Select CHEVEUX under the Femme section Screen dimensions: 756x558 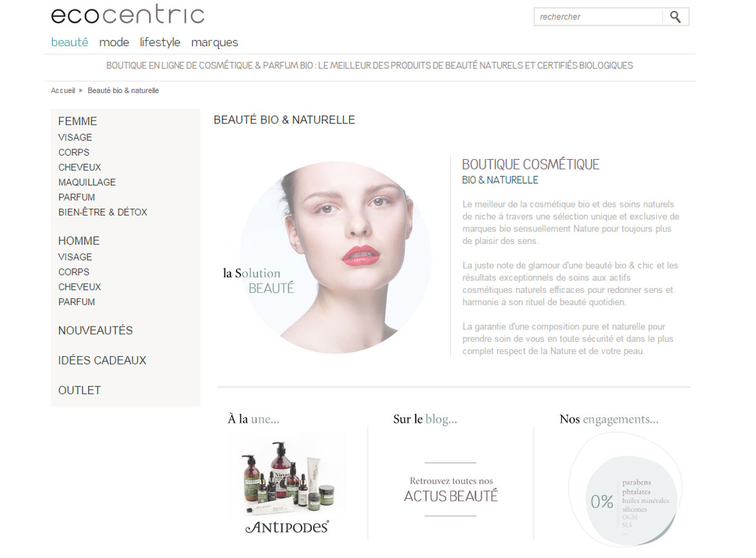(x=80, y=167)
